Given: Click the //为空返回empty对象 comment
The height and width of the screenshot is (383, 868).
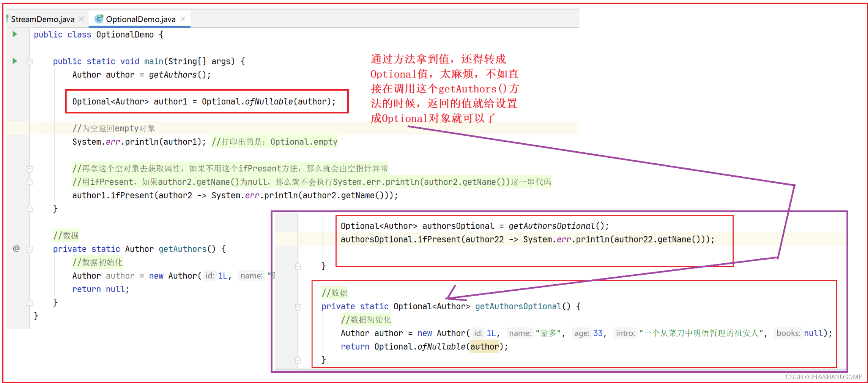Looking at the screenshot, I should [113, 128].
